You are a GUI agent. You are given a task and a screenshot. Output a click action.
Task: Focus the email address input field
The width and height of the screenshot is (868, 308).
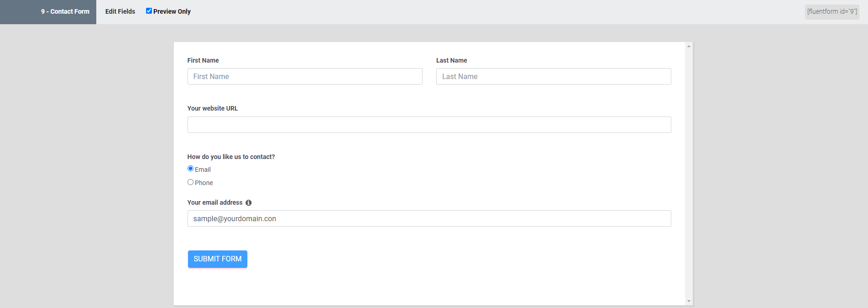429,218
